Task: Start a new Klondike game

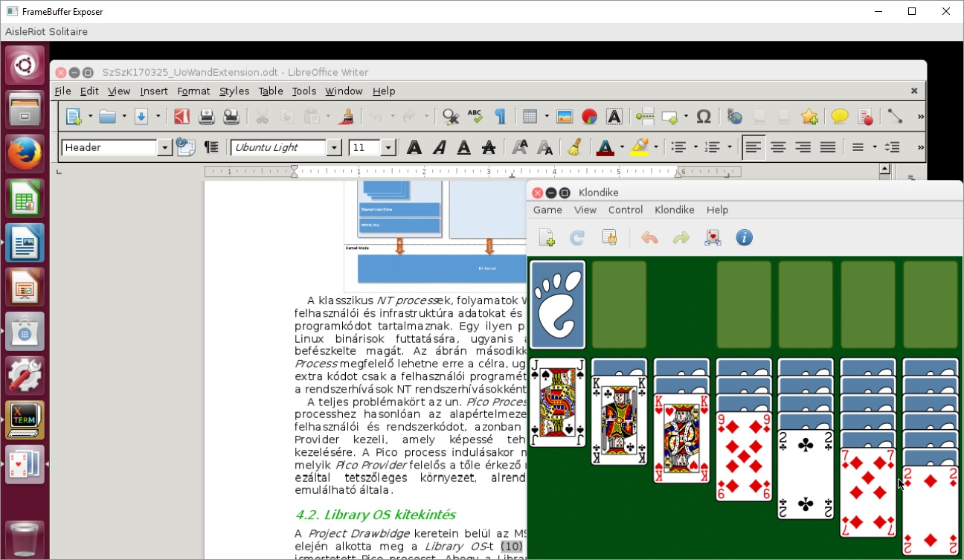Action: pos(546,238)
